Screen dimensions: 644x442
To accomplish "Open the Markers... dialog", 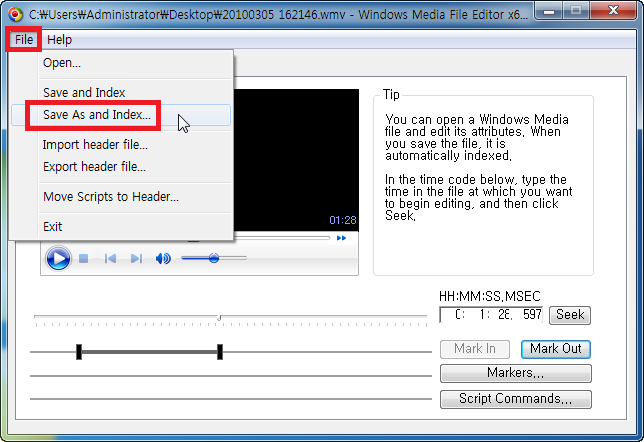I will point(515,373).
